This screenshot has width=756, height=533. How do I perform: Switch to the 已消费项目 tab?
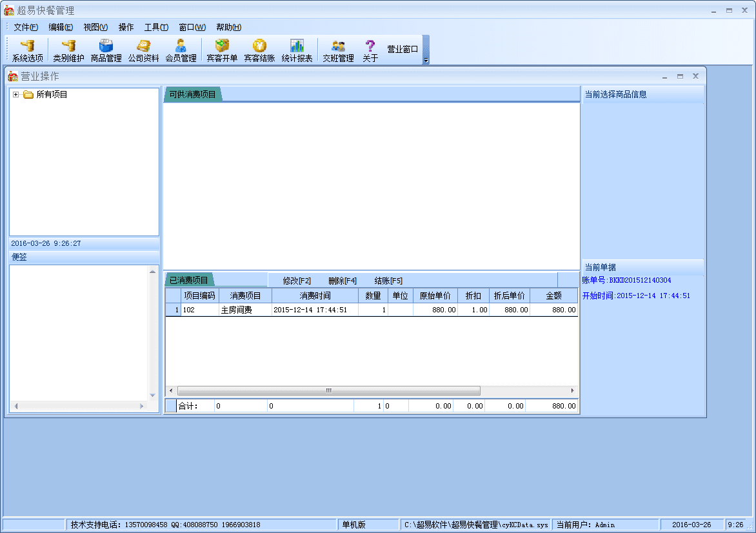[x=189, y=280]
